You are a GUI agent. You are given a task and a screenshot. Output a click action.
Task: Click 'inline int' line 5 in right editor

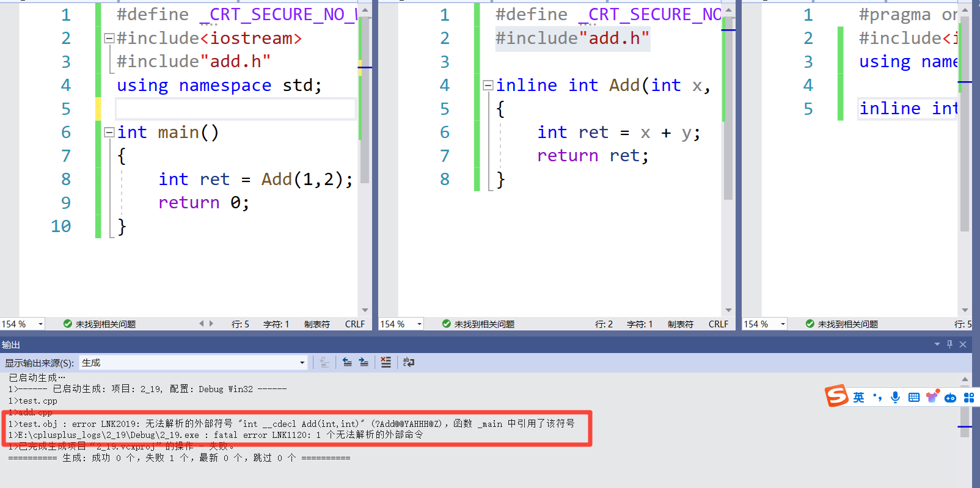908,109
